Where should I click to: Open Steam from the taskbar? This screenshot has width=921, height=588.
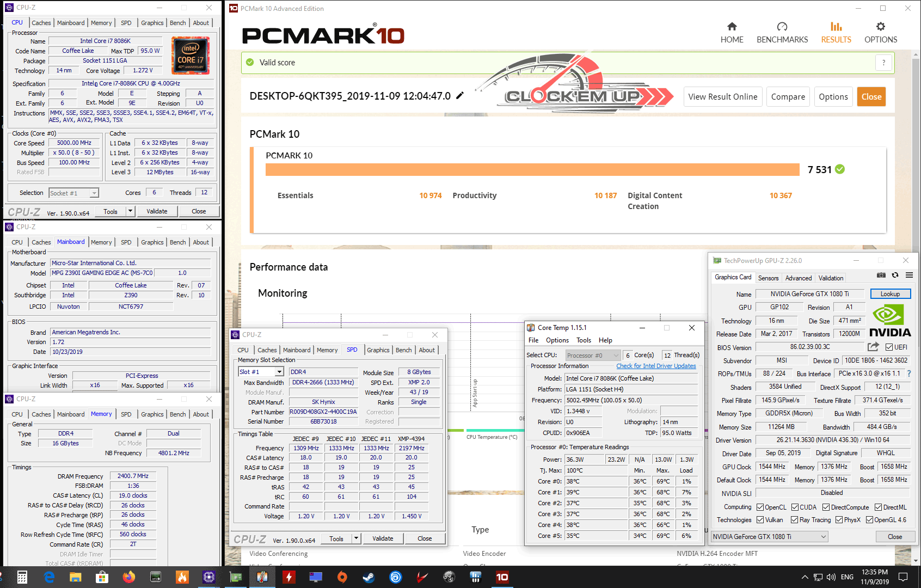point(369,577)
